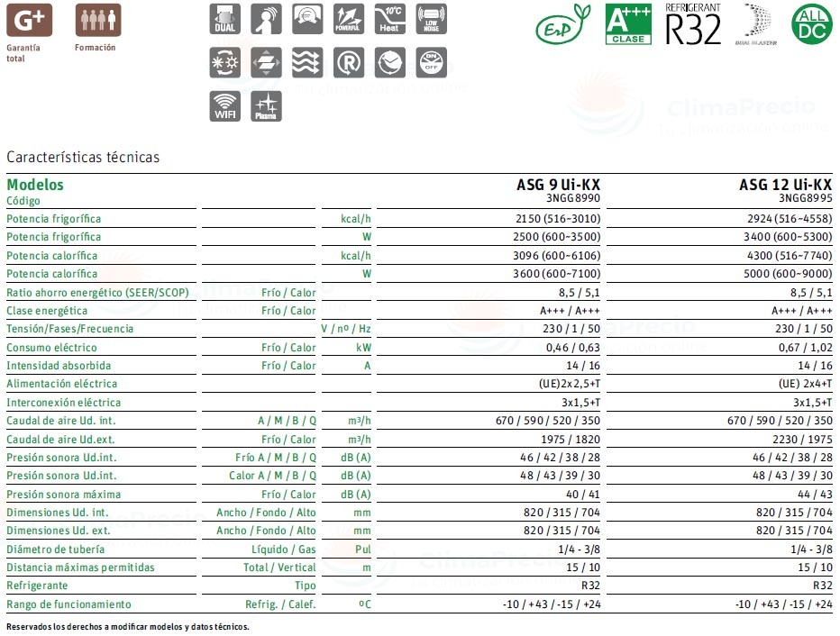Select the REFRIGERANT R32 logo
The width and height of the screenshot is (840, 636).
pos(693,24)
